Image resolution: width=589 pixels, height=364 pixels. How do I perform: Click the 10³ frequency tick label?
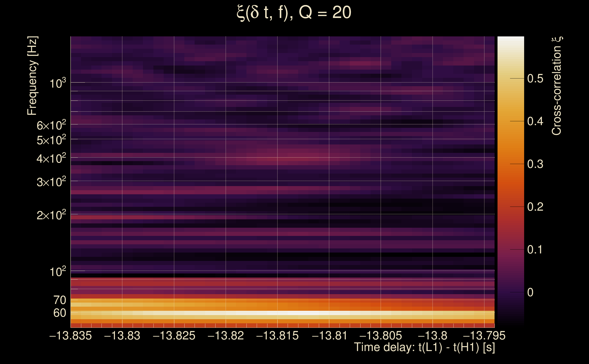point(57,83)
